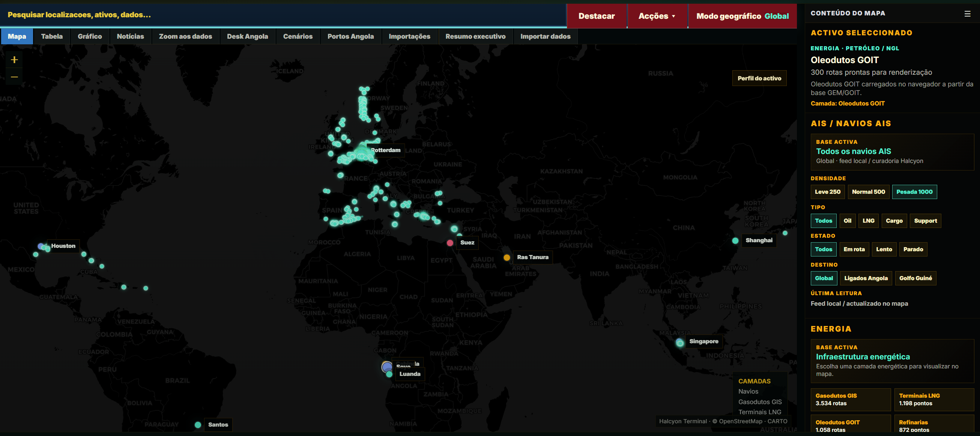This screenshot has height=436, width=980.
Task: Filter ship type to LNG
Action: point(868,221)
